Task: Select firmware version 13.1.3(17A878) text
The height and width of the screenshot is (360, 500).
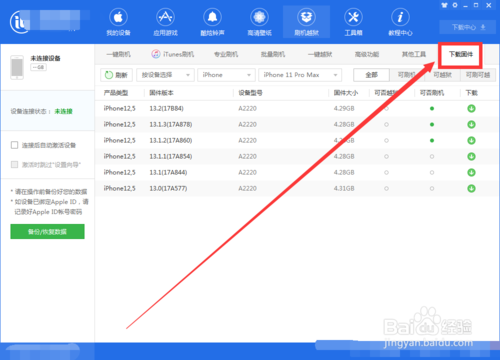Action: tap(171, 125)
